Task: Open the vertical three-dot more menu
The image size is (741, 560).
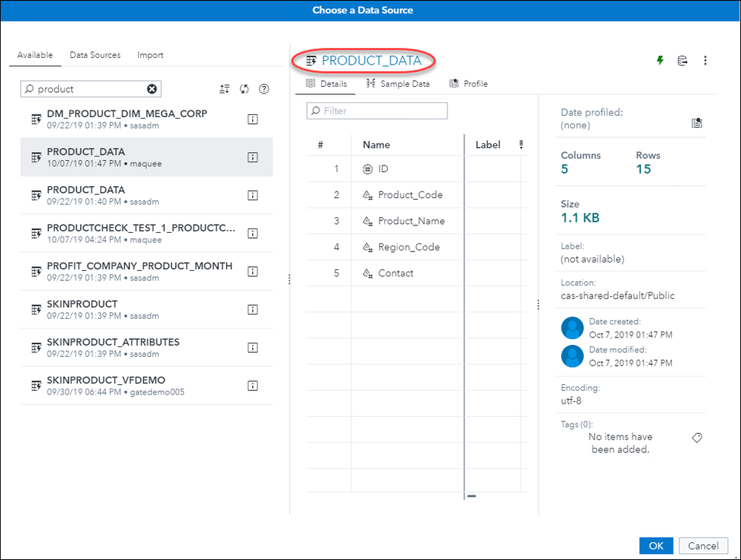Action: pos(705,61)
